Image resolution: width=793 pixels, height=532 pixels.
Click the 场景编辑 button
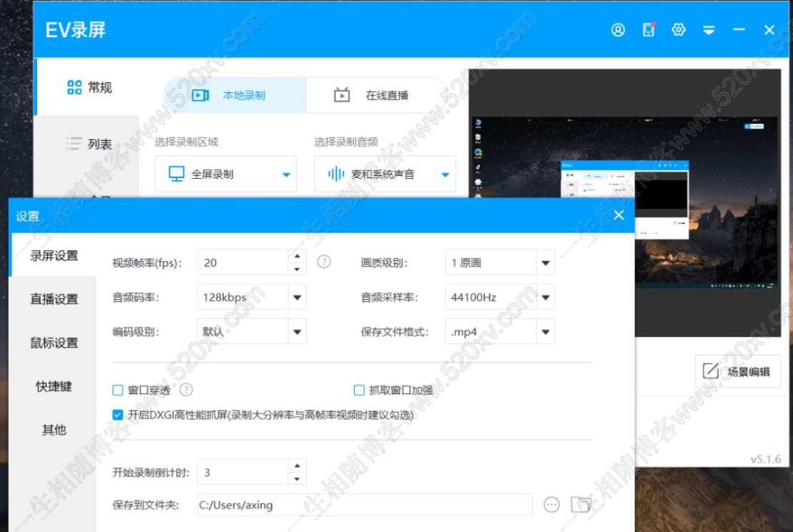[x=737, y=372]
